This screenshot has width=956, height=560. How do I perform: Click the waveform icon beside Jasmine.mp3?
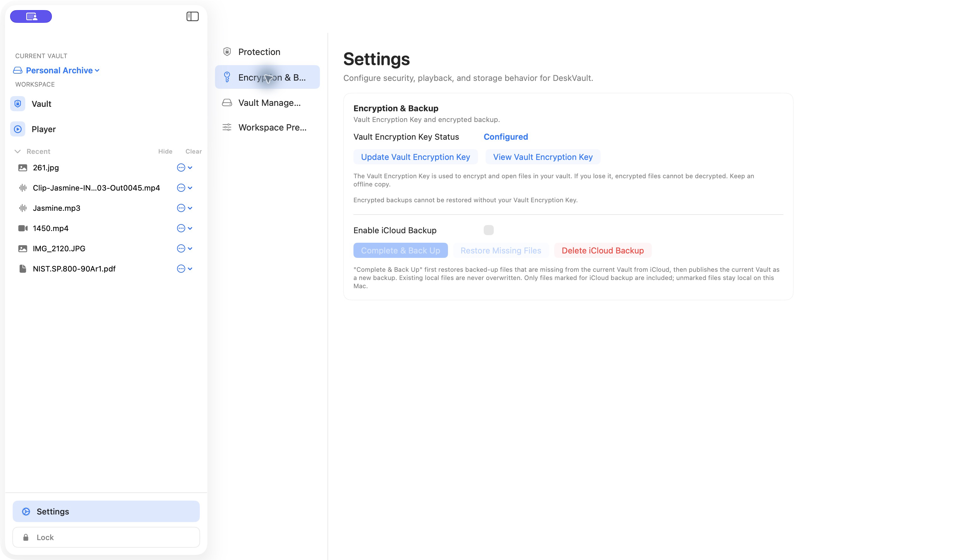tap(23, 208)
